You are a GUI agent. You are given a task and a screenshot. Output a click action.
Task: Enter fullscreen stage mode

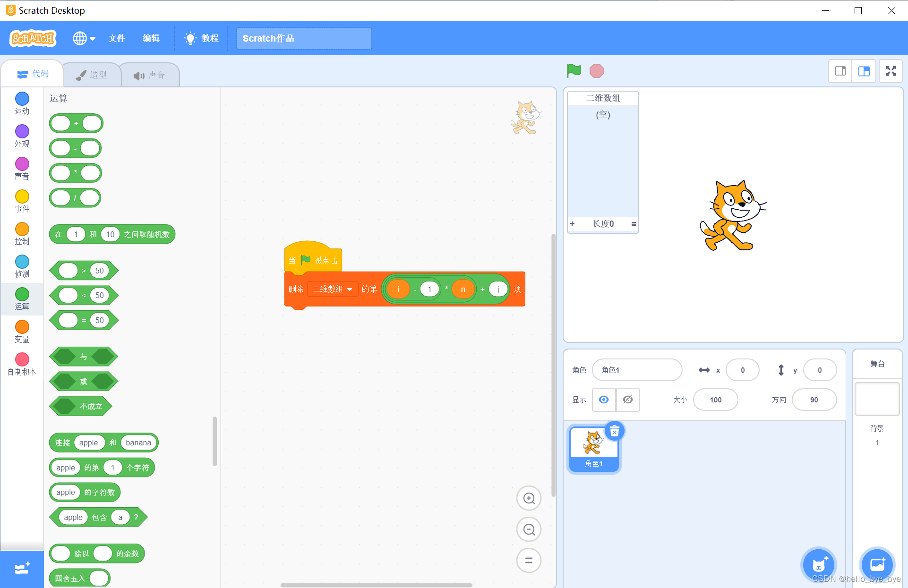pyautogui.click(x=891, y=71)
